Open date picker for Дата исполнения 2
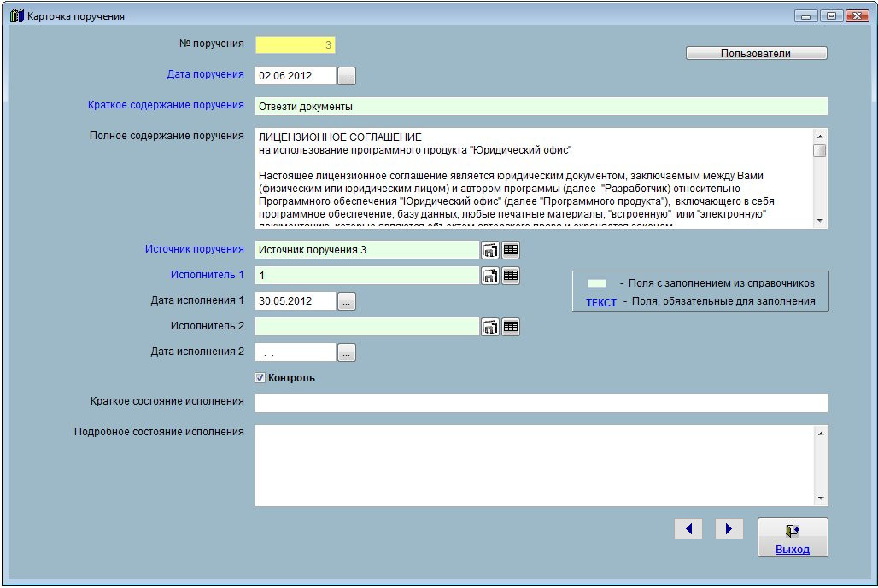The image size is (878, 588). tap(346, 352)
